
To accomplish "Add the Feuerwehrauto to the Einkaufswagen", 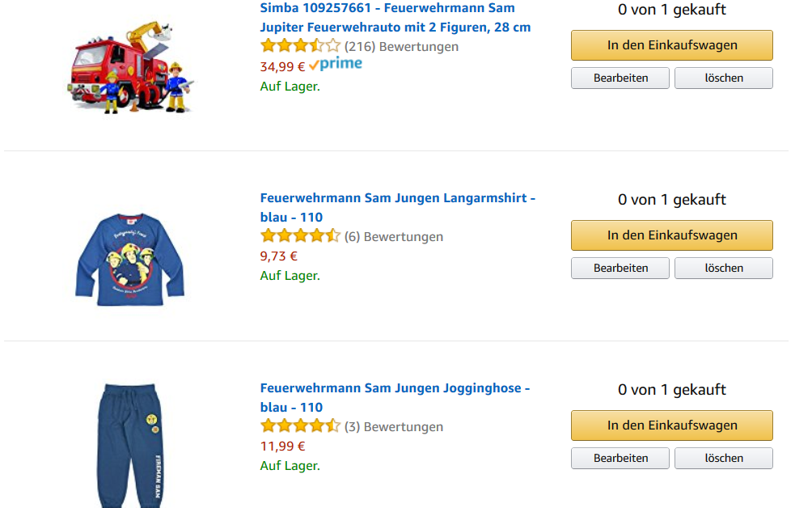I will click(x=671, y=45).
